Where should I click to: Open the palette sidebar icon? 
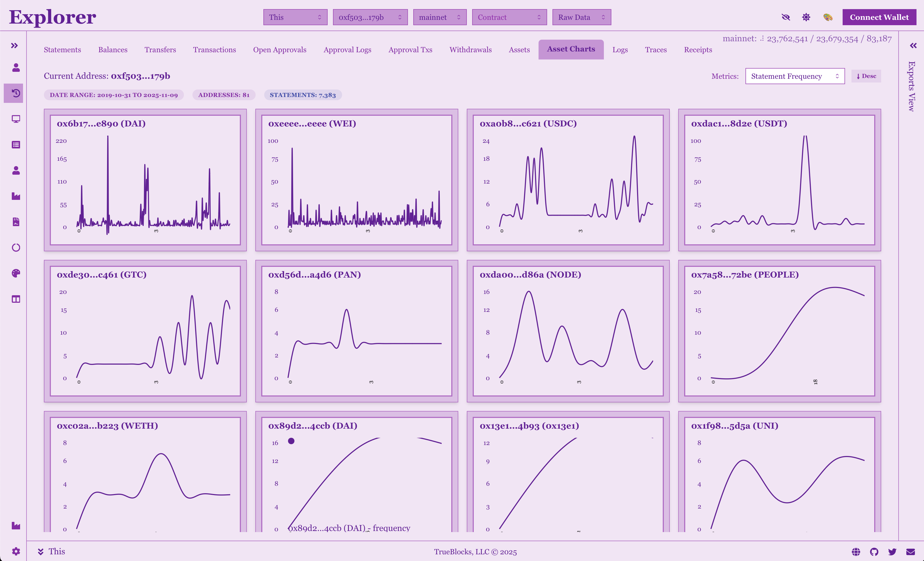click(16, 273)
